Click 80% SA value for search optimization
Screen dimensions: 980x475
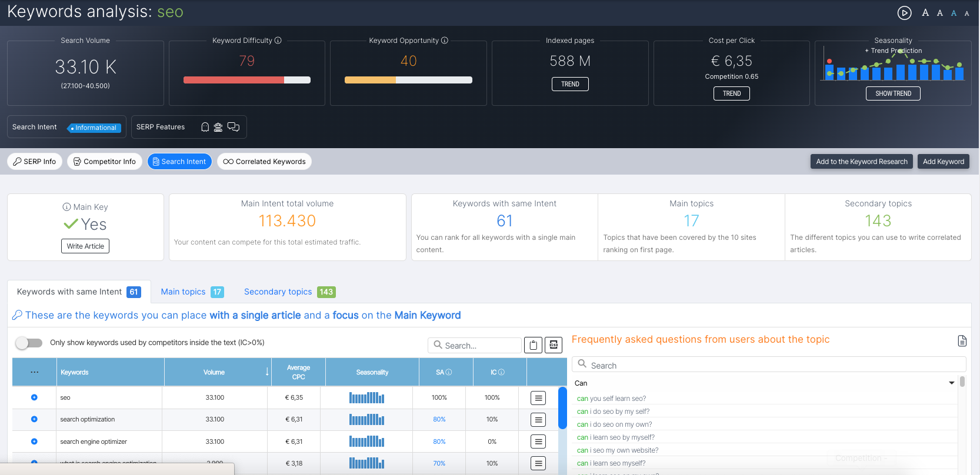click(439, 419)
